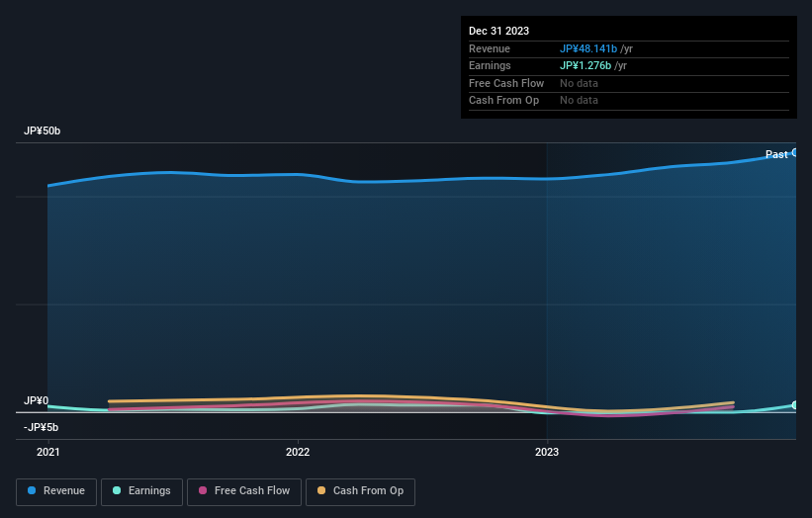812x518 pixels.
Task: Click the Cash From Op tooltip row label
Action: click(503, 101)
